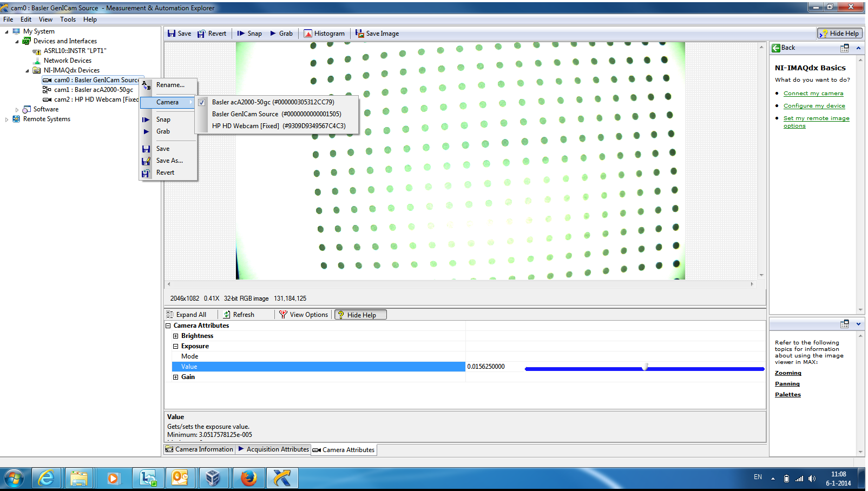This screenshot has height=491, width=868.
Task: Click the Hide Help button at top right
Action: pyautogui.click(x=840, y=34)
